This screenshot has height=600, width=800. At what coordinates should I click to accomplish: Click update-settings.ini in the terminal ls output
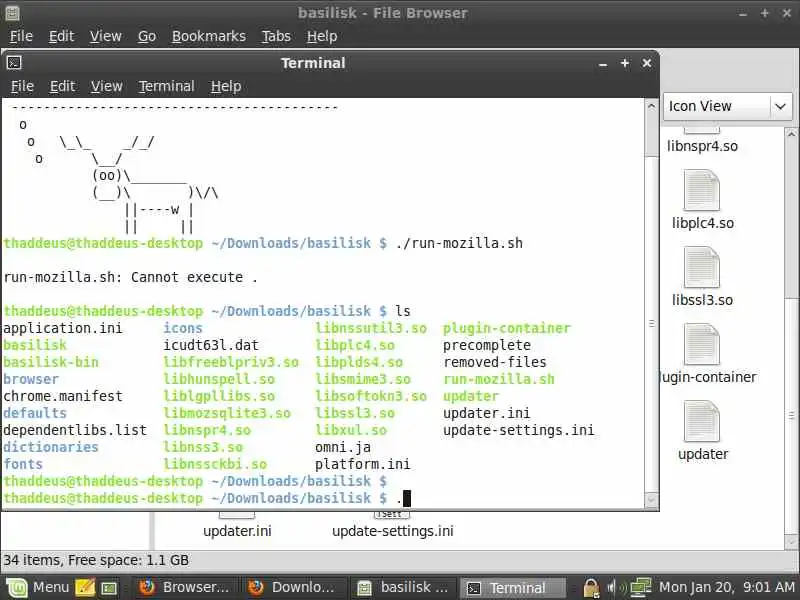click(x=518, y=430)
